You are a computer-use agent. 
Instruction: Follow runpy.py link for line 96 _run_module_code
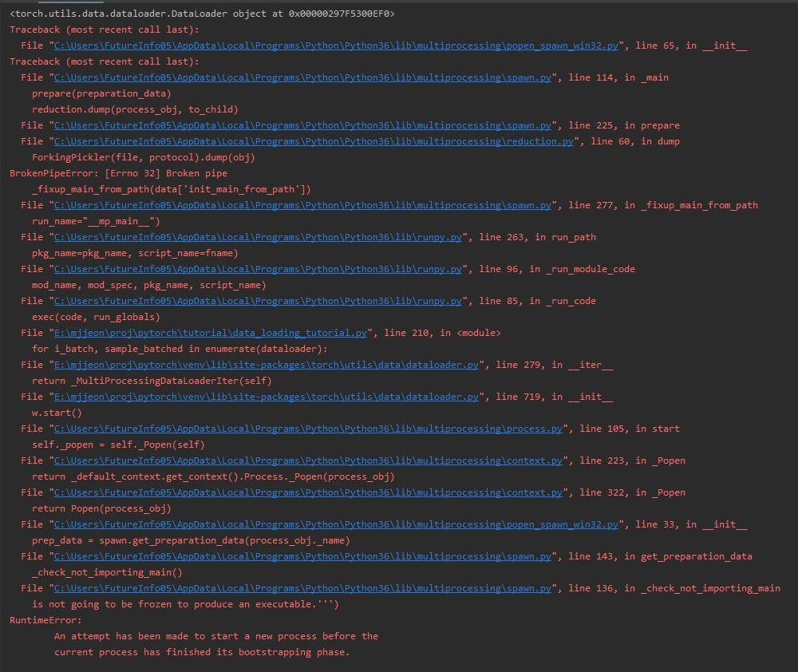(x=258, y=269)
